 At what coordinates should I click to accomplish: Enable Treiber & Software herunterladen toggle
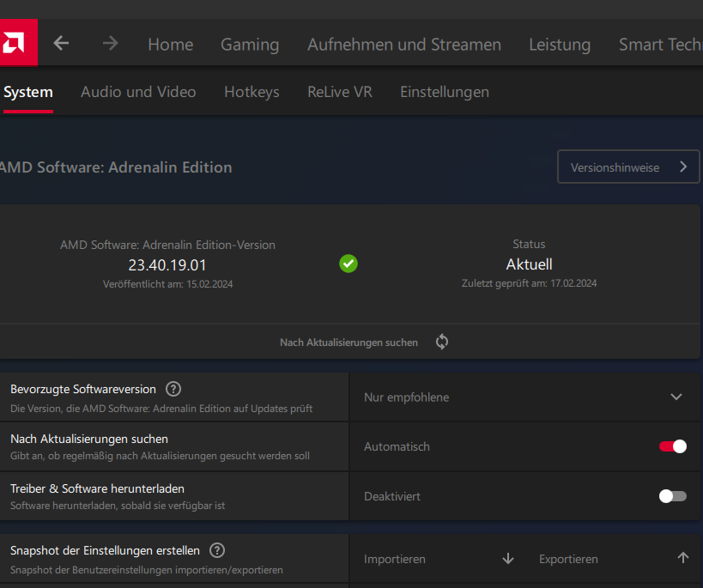pyautogui.click(x=672, y=496)
